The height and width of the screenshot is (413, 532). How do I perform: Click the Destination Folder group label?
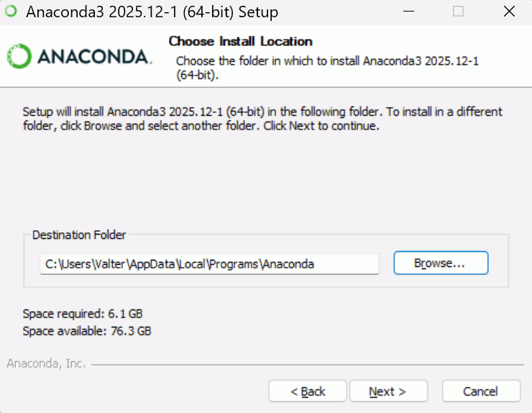[x=79, y=235]
